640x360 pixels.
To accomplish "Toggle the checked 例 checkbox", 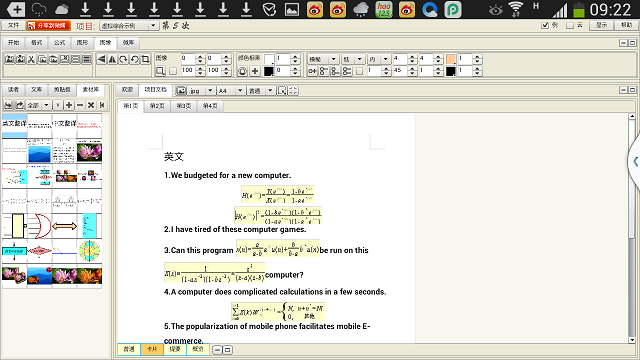I will (x=545, y=26).
